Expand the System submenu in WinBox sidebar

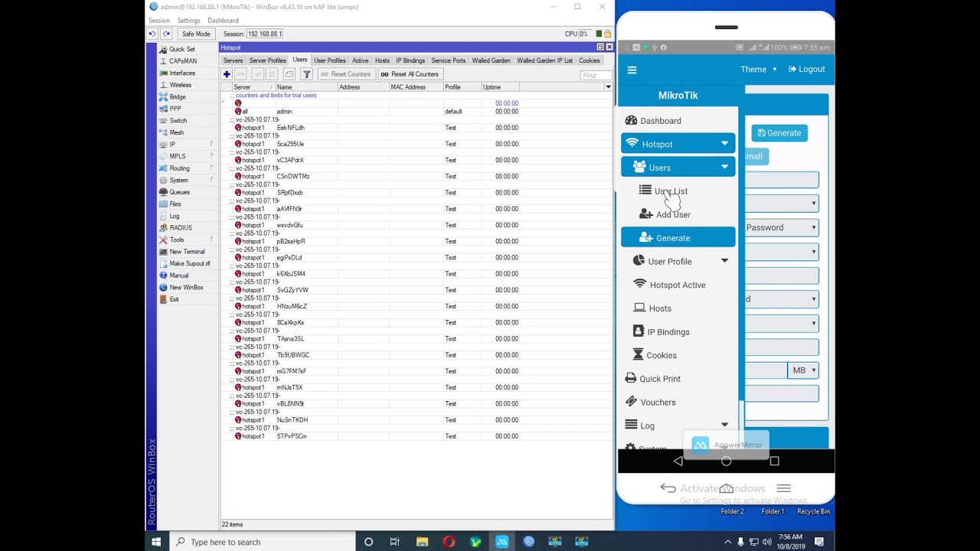coord(212,180)
